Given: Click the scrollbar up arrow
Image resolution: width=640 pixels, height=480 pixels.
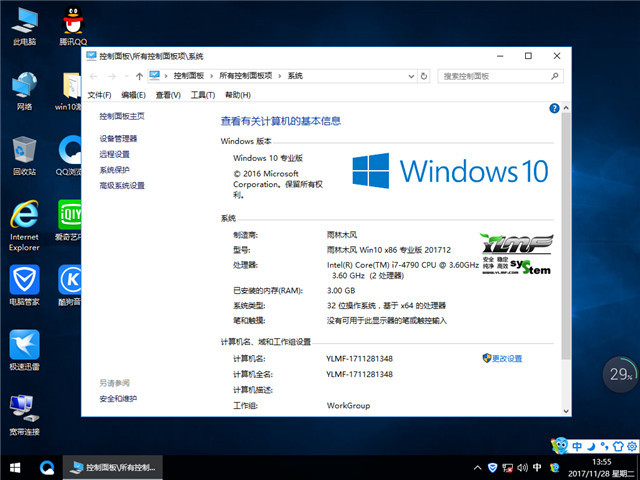Looking at the screenshot, I should click(566, 108).
